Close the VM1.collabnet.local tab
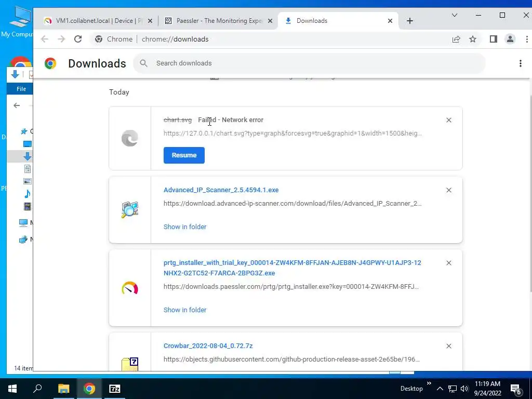Screen dimensions: 532x399 click(x=150, y=21)
